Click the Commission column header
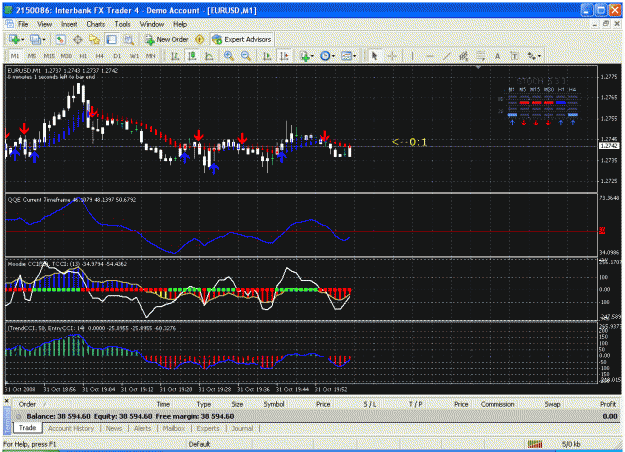Image resolution: width=625 pixels, height=452 pixels. (x=497, y=404)
